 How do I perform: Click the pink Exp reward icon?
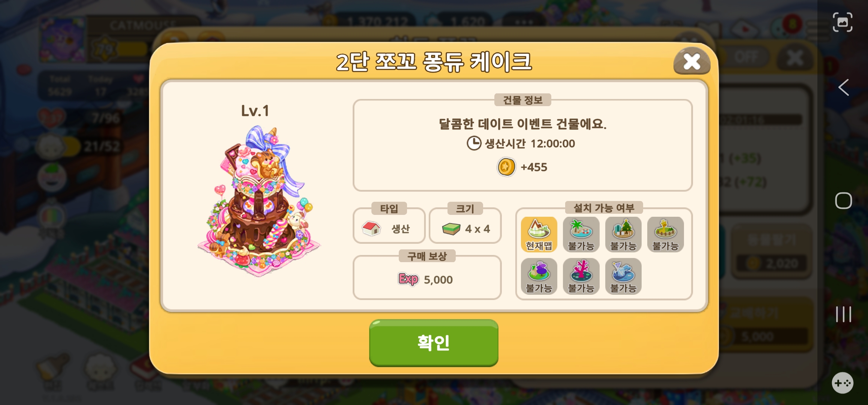coord(408,279)
